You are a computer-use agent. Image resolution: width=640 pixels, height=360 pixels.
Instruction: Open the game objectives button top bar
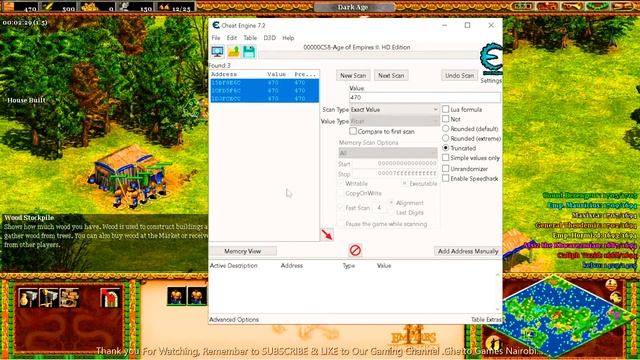pos(523,7)
